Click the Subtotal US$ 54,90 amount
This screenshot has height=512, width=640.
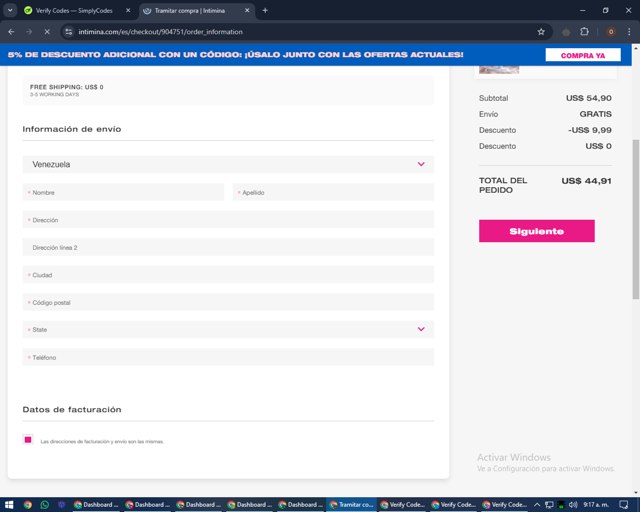(x=589, y=98)
